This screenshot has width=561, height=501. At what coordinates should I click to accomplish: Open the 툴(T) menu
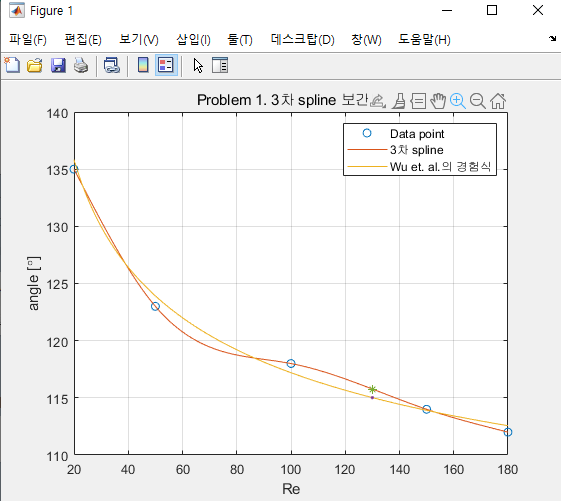pos(240,39)
